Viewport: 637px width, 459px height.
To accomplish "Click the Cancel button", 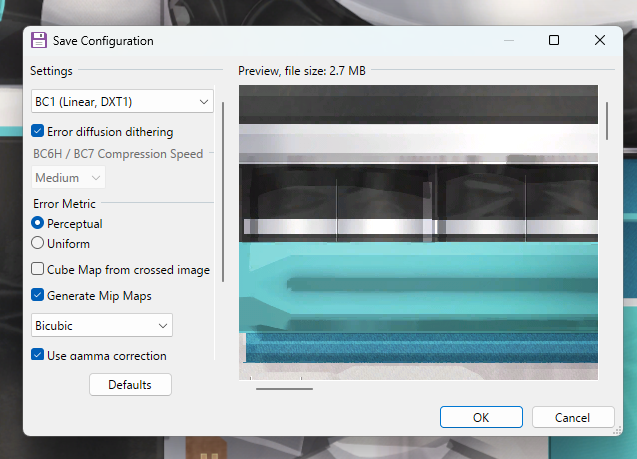I will click(x=573, y=417).
